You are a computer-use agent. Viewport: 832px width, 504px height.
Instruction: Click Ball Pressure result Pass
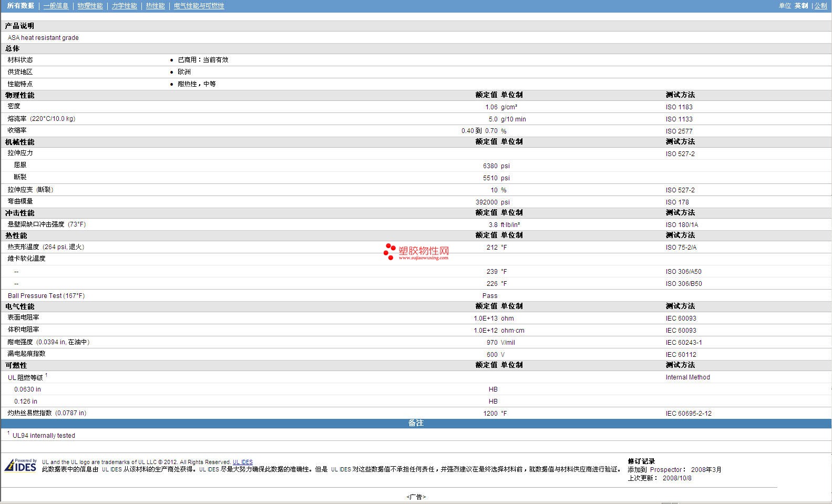(490, 296)
